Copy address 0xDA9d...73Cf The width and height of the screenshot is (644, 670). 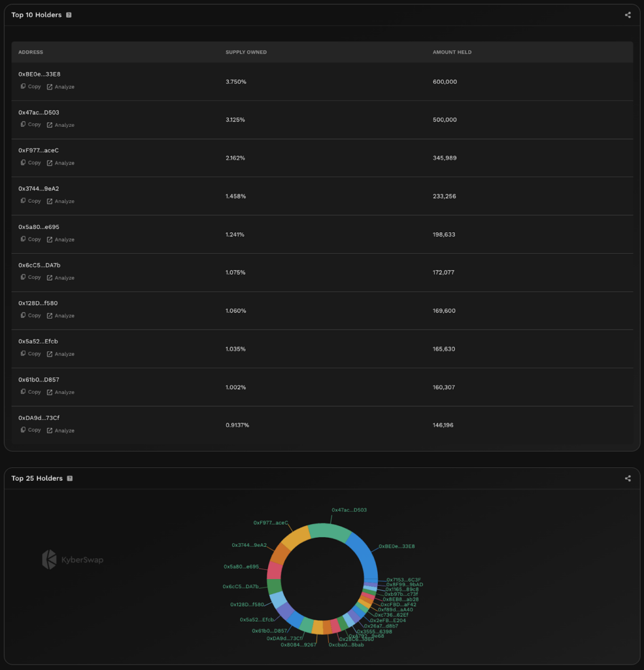31,430
